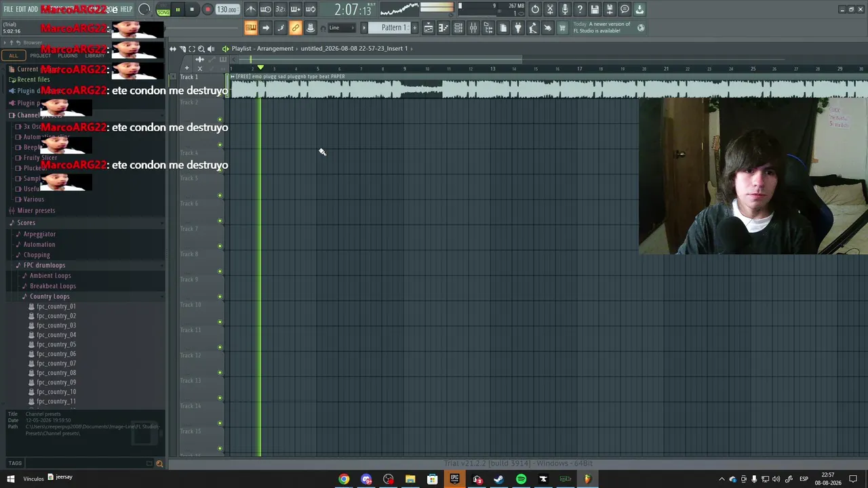Open Spotify from the taskbar

click(x=521, y=480)
